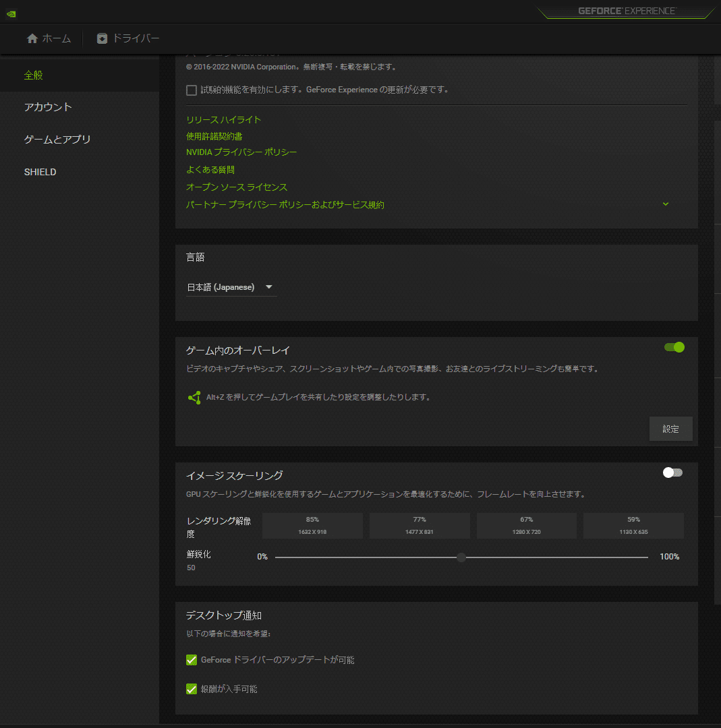Open the language dropdown showing 日本語 (Japanese)

[x=231, y=286]
